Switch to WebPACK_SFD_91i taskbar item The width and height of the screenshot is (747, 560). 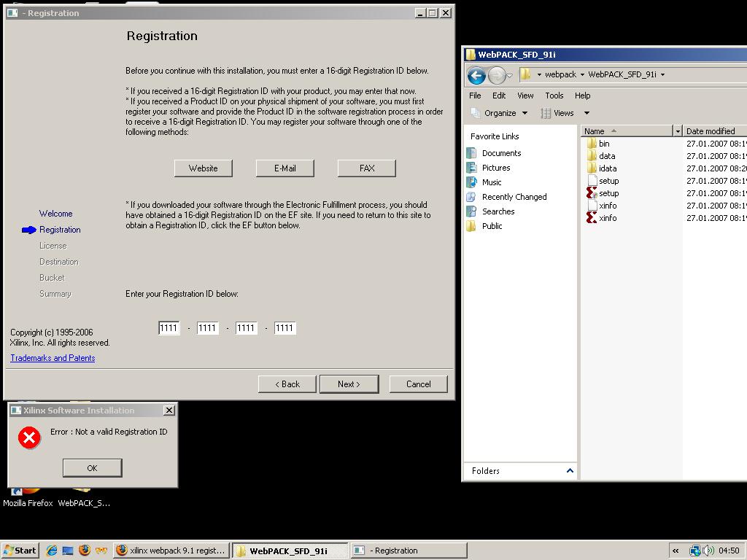coord(290,551)
